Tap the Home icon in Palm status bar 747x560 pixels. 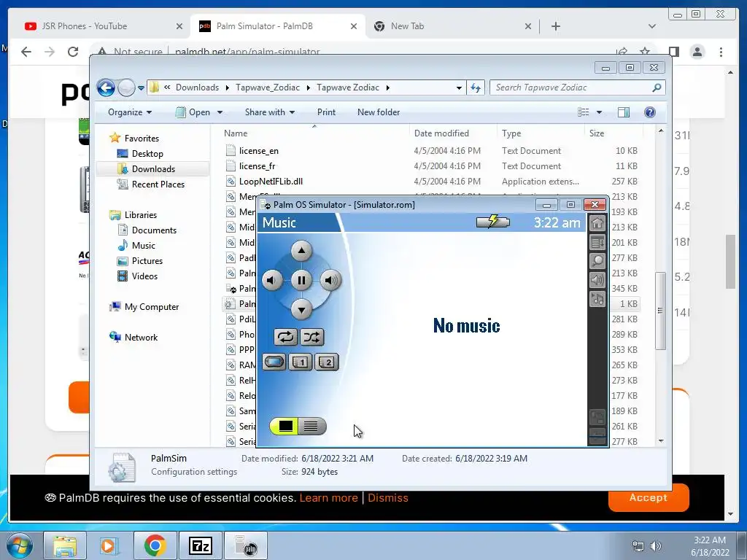tap(597, 223)
